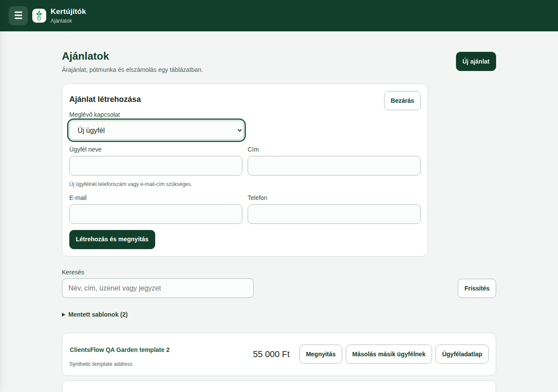The width and height of the screenshot is (558, 392).
Task: Open the hamburger navigation menu
Action: pos(18,16)
